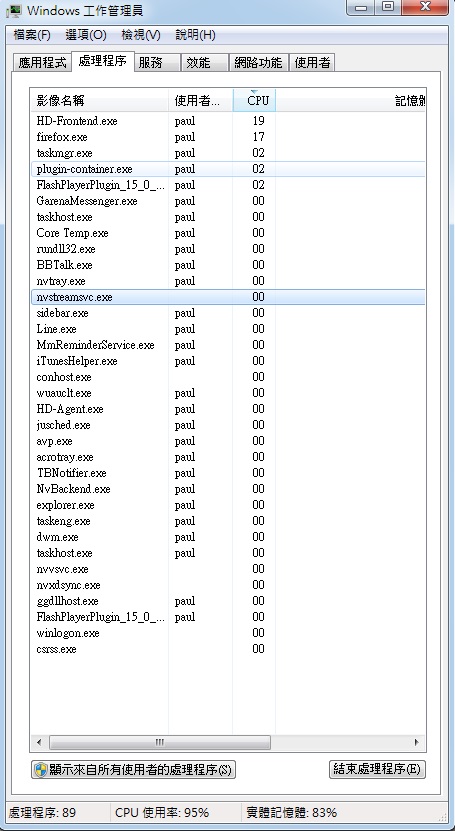Select the HD-Agent.exe process

point(228,409)
